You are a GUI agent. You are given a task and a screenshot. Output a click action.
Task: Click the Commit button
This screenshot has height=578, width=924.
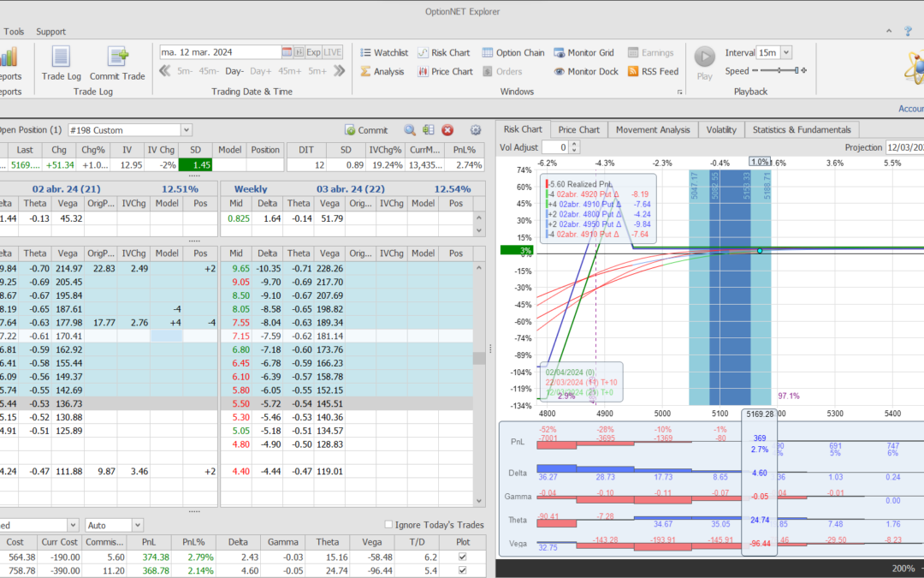click(366, 130)
